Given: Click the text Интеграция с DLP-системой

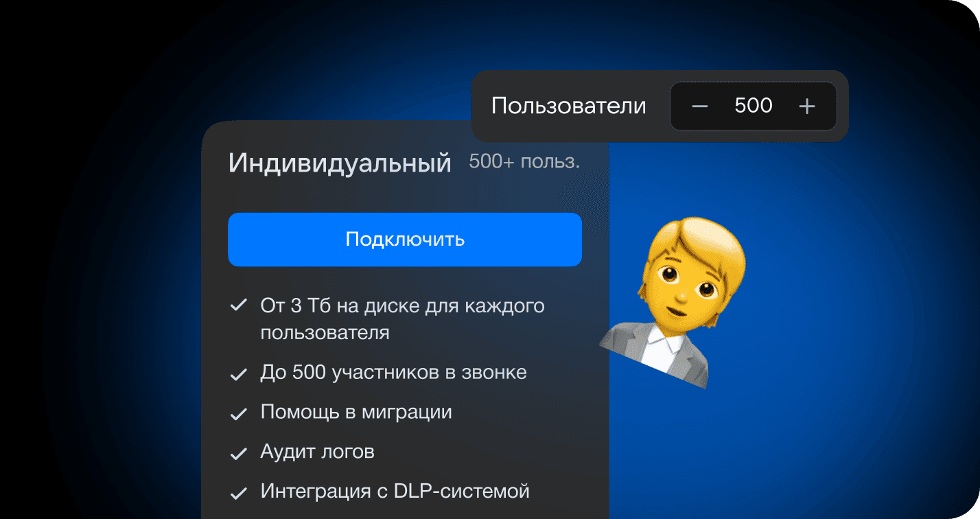Looking at the screenshot, I should pos(395,492).
